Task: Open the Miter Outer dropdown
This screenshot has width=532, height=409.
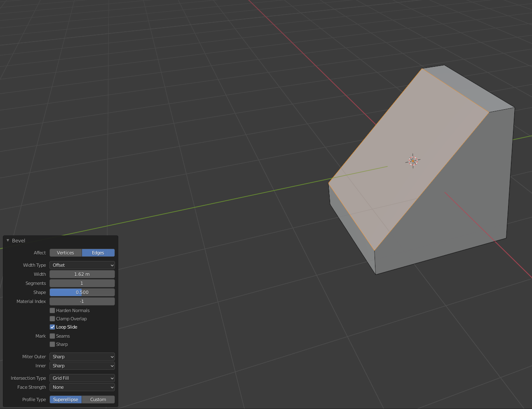Action: pos(82,356)
